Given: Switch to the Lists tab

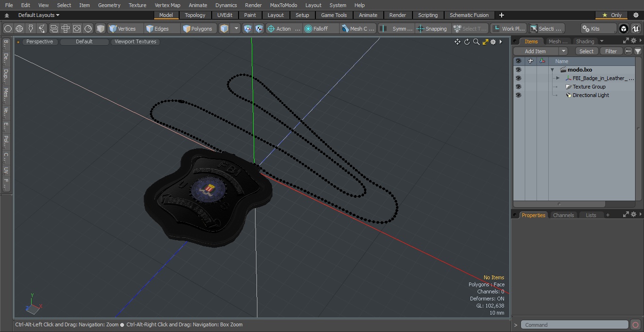Looking at the screenshot, I should [591, 215].
